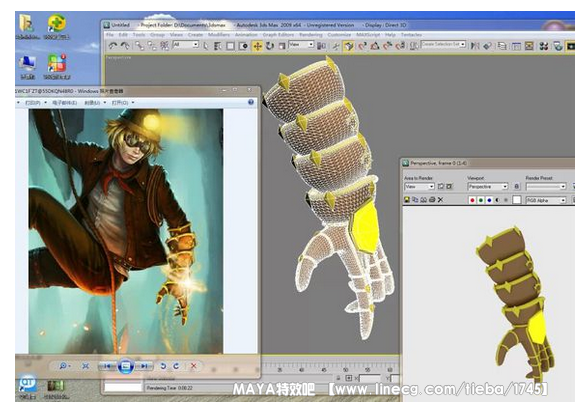The image size is (582, 406).
Task: Select the Select and Link tool
Action: pyautogui.click(x=139, y=46)
